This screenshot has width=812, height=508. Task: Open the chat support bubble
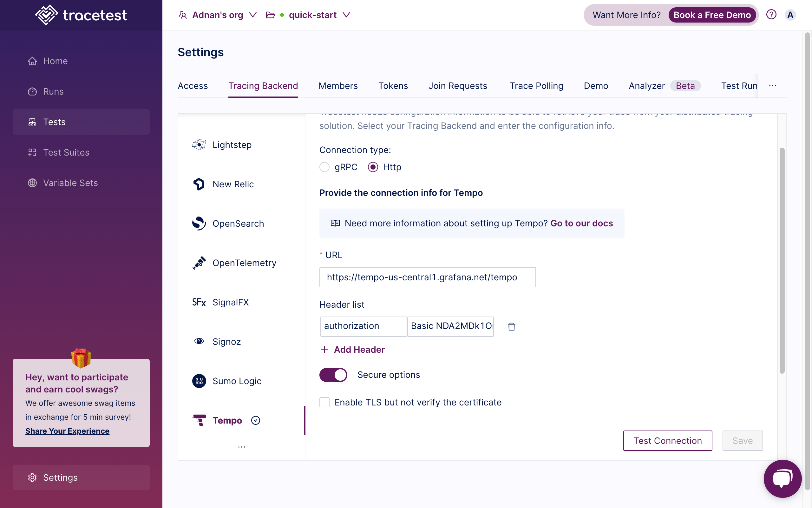tap(783, 478)
